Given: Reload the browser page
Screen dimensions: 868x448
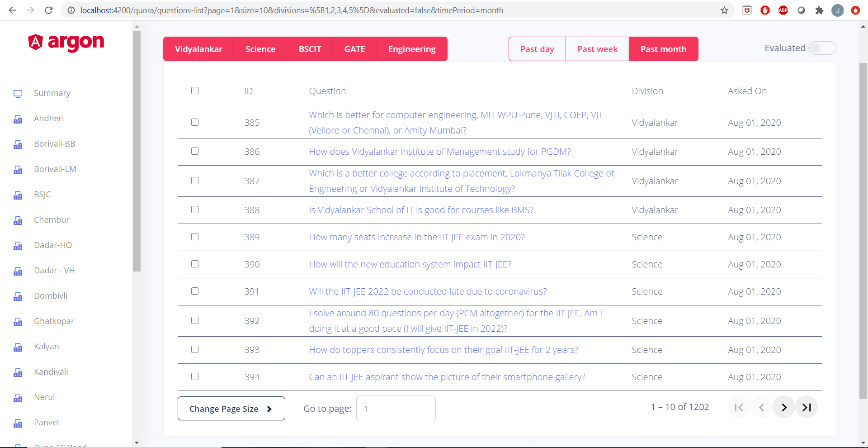Looking at the screenshot, I should 49,10.
